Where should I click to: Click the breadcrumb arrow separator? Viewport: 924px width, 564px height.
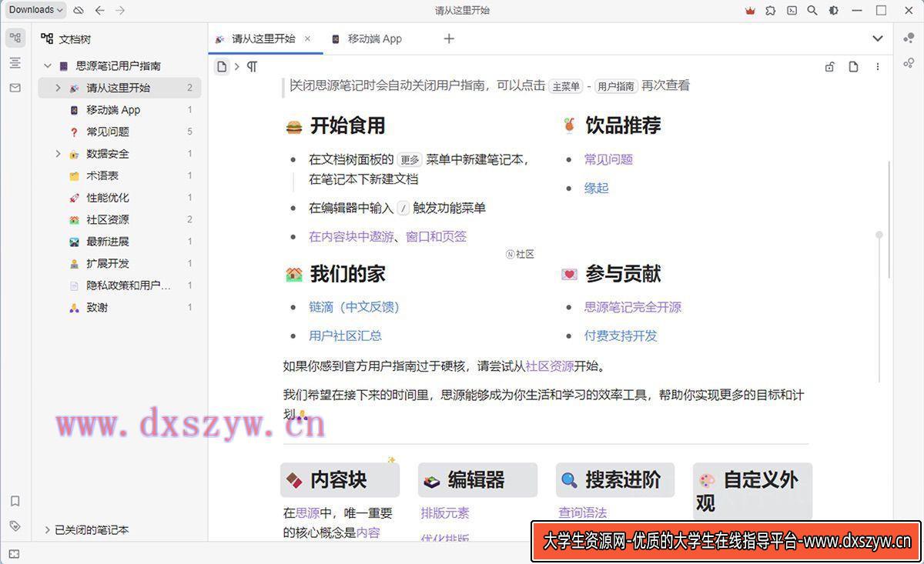(236, 67)
